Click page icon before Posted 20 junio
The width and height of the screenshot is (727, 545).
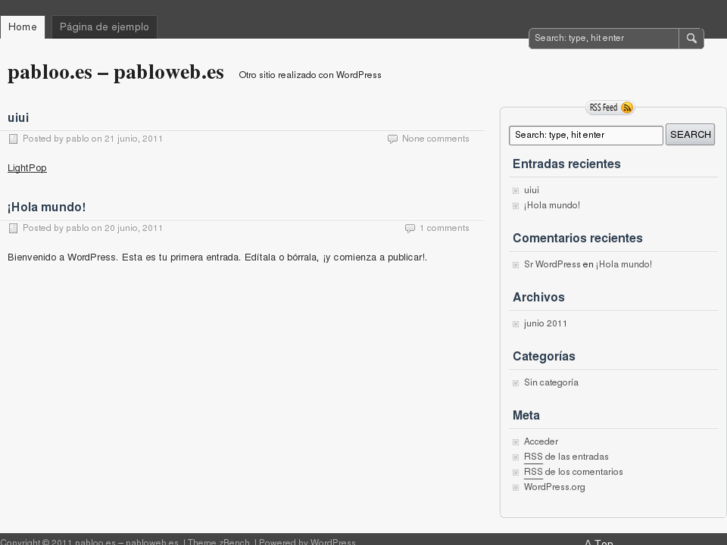coord(13,228)
